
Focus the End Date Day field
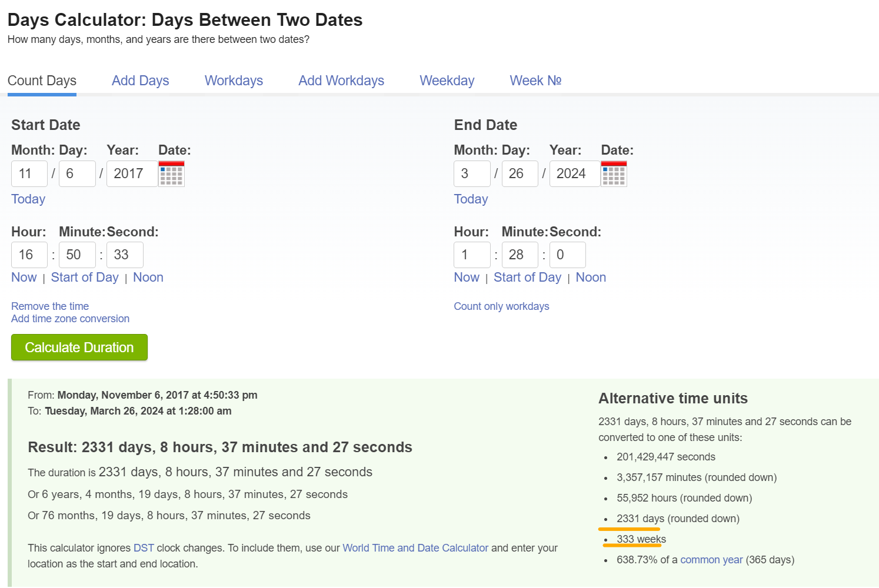pyautogui.click(x=520, y=174)
